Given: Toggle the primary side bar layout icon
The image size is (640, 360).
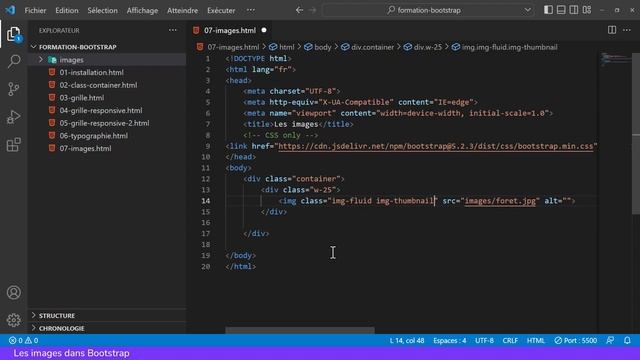Looking at the screenshot, I should (x=548, y=10).
